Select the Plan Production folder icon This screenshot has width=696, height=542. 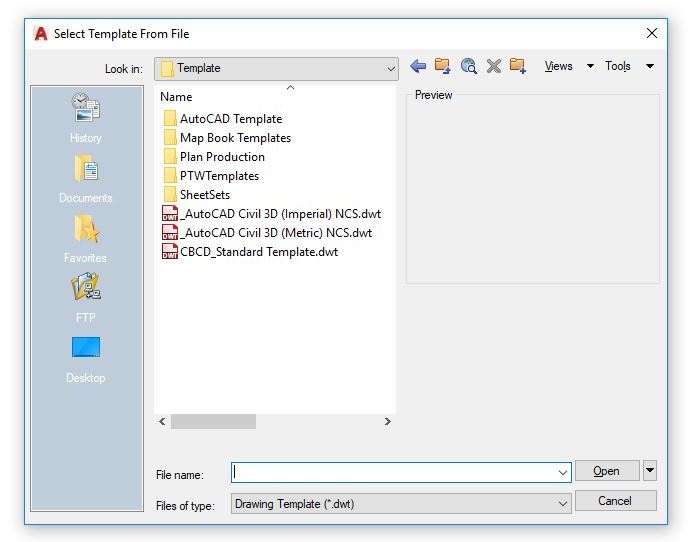point(170,157)
